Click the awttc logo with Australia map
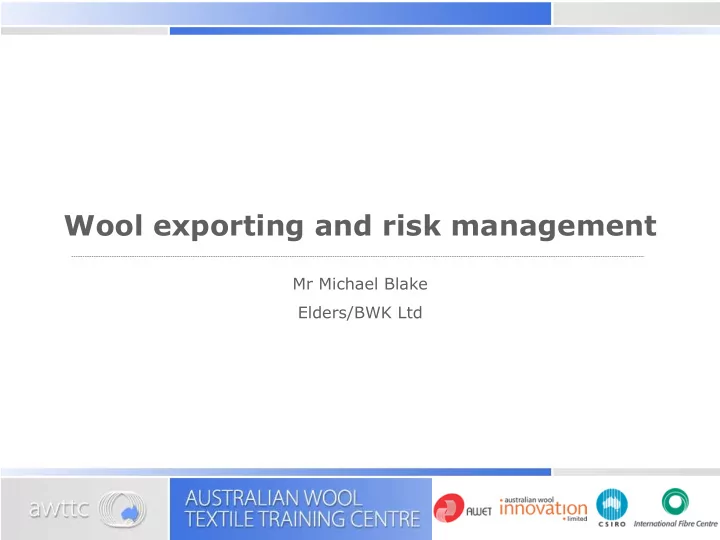This screenshot has width=720, height=540. tap(87, 509)
